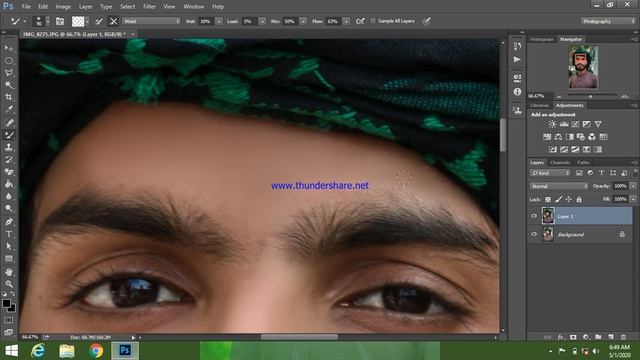Switch to the Histogram tab

(542, 39)
